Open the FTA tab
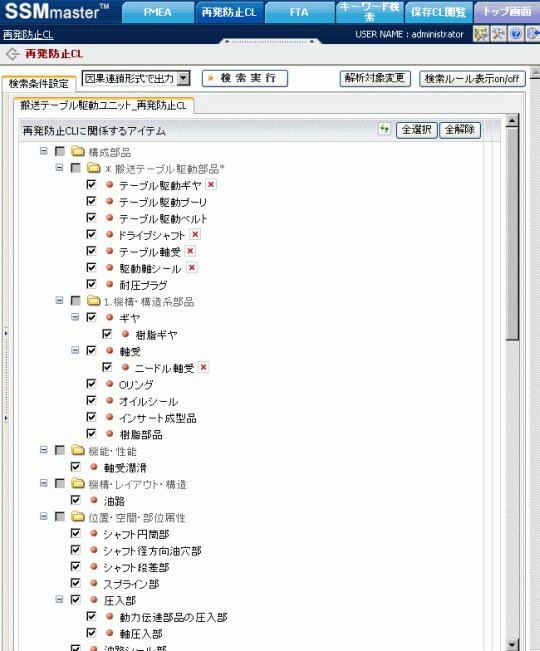The width and height of the screenshot is (540, 651). tap(299, 12)
